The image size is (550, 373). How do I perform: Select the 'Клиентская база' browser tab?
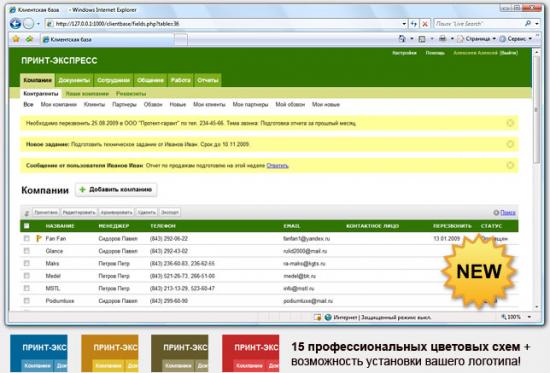click(x=108, y=39)
